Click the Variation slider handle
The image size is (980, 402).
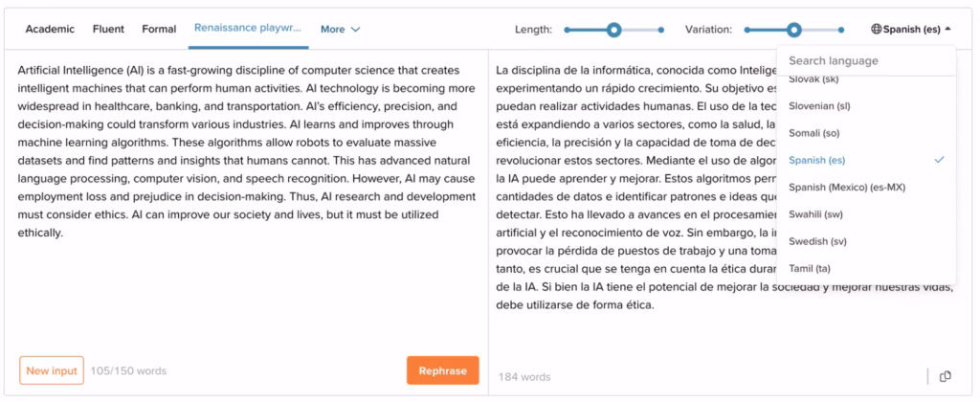(x=794, y=30)
